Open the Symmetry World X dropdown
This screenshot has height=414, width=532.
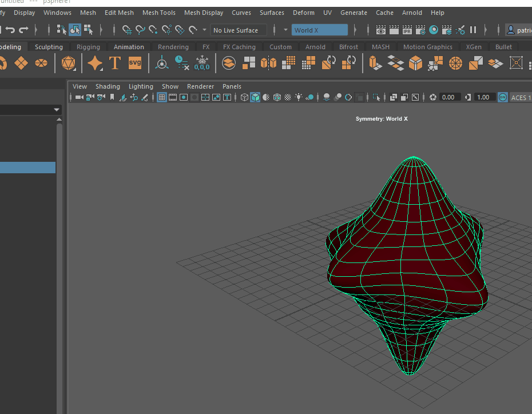coord(320,29)
